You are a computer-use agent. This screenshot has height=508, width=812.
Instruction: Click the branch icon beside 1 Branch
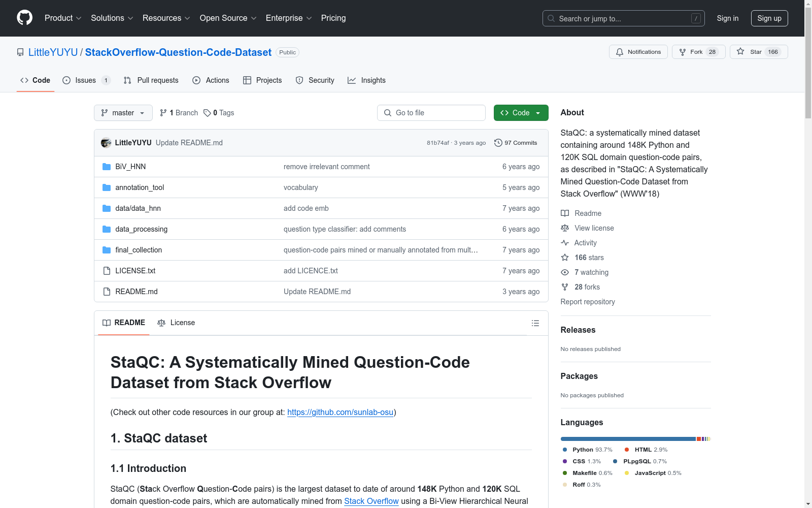click(163, 113)
